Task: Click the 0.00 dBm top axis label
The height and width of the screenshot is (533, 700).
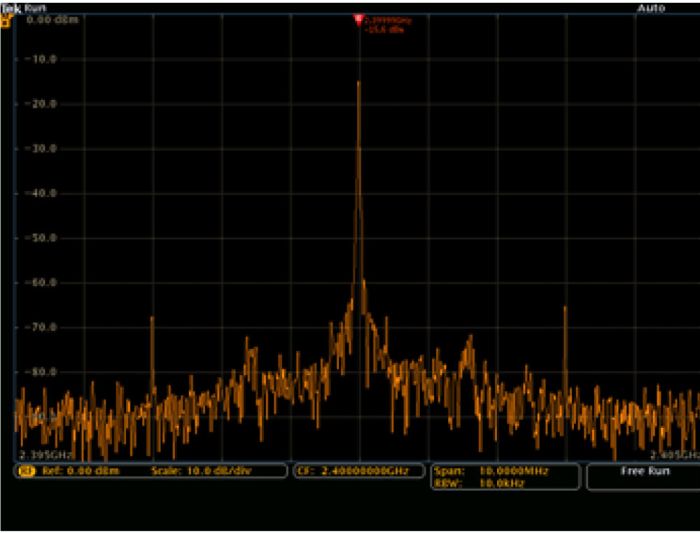Action: [x=52, y=20]
